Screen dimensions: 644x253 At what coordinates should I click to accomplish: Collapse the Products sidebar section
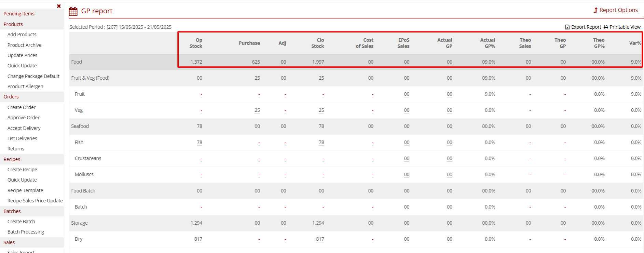click(x=13, y=24)
